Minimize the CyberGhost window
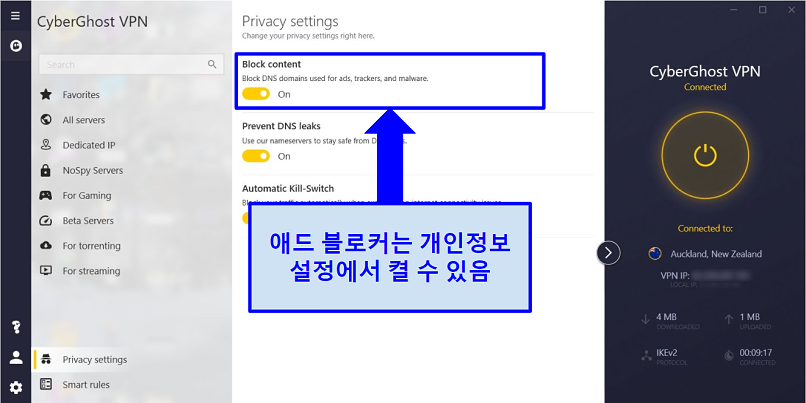 tap(734, 10)
